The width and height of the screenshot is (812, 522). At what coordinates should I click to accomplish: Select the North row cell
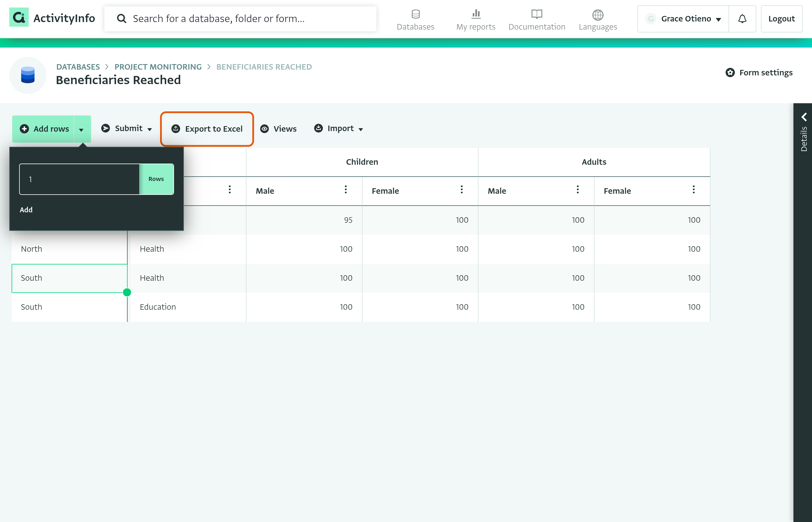coord(70,249)
